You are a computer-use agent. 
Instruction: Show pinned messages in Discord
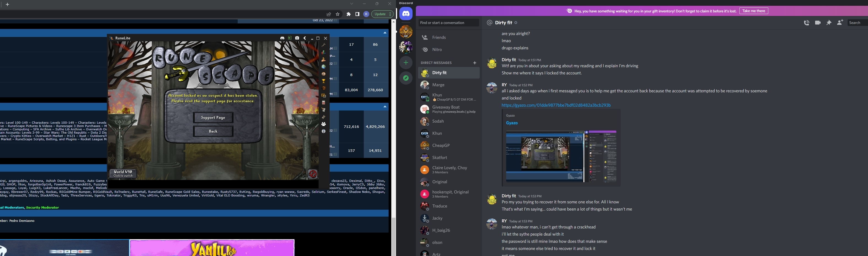[x=829, y=23]
